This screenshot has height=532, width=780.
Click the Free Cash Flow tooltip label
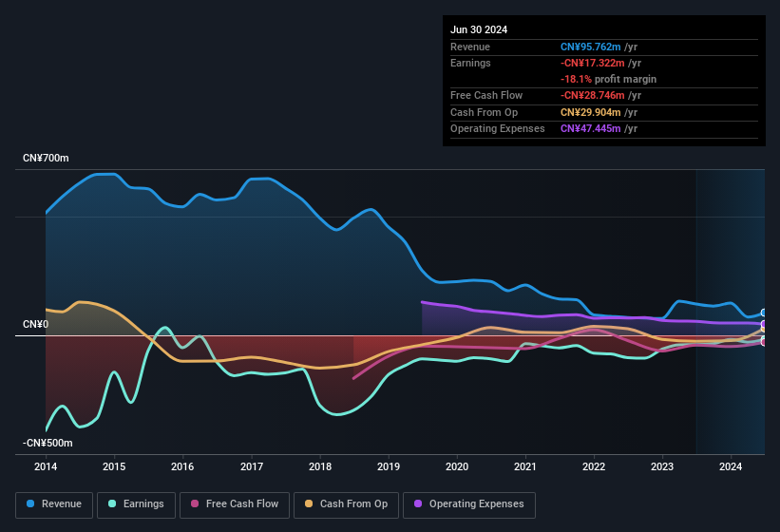(486, 95)
